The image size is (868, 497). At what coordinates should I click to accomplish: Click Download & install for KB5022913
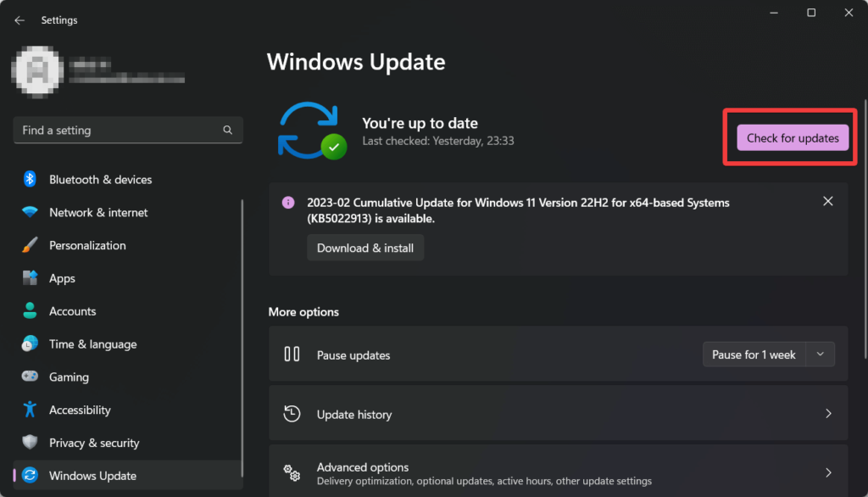[x=365, y=248]
